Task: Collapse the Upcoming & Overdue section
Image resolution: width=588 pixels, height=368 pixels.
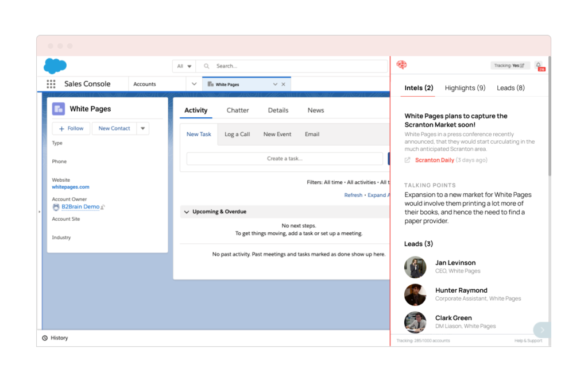Action: (187, 212)
